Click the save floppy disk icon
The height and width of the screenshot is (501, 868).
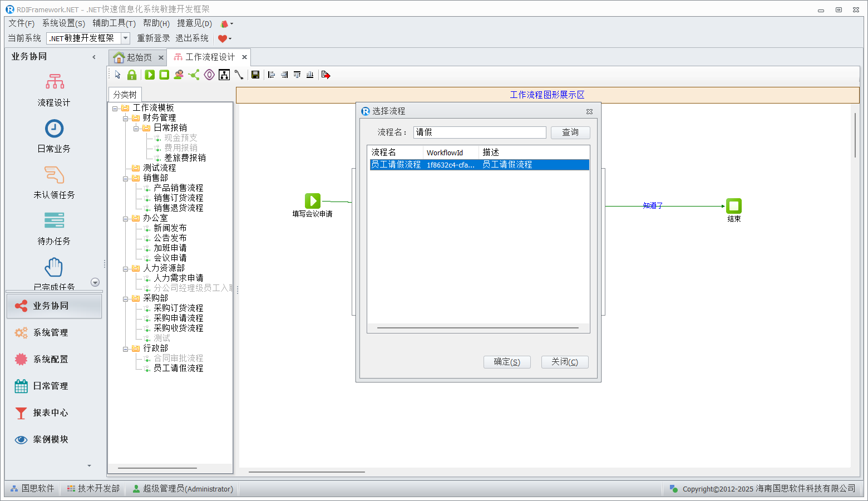pyautogui.click(x=255, y=75)
